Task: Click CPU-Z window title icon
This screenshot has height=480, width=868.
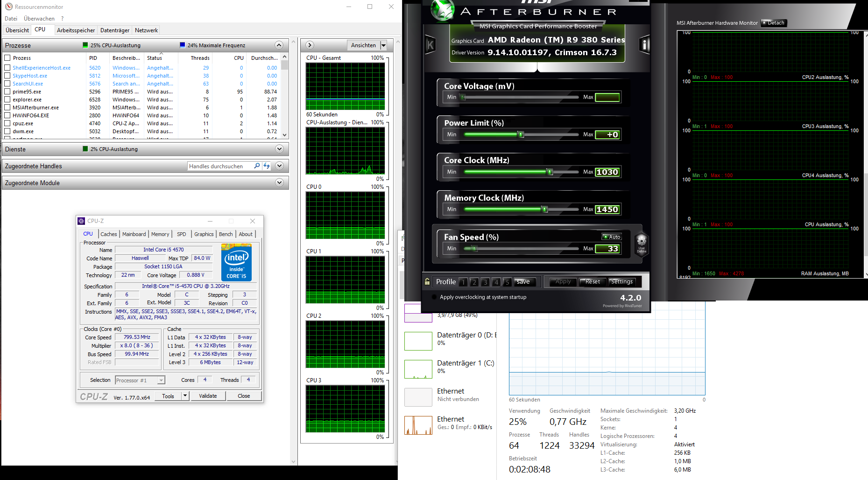Action: [x=81, y=221]
